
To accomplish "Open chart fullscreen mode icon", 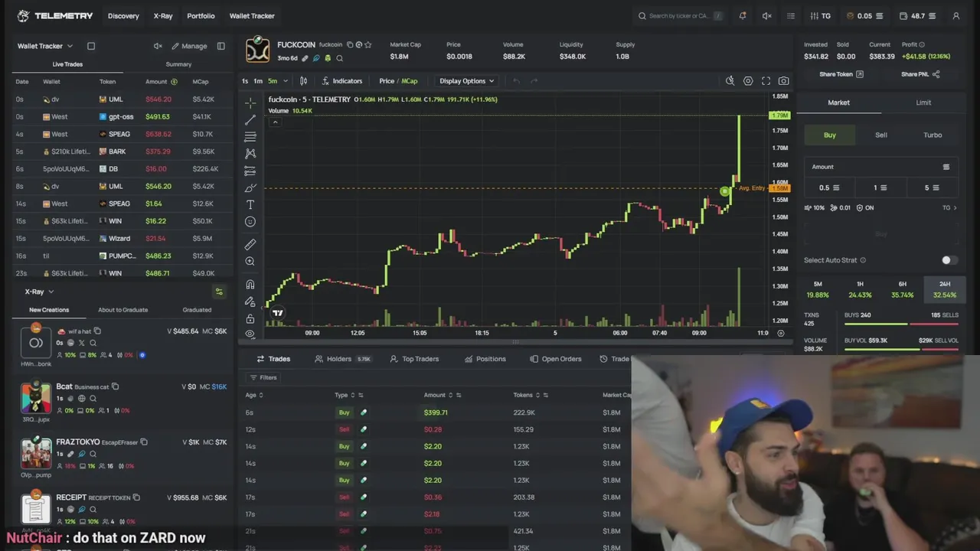I will point(766,80).
